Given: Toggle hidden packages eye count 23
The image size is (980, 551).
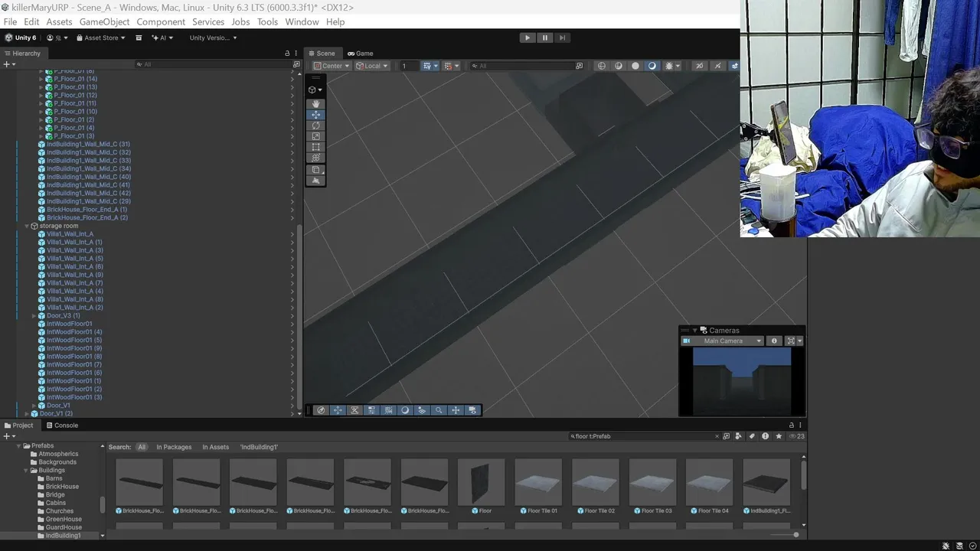Looking at the screenshot, I should 796,436.
